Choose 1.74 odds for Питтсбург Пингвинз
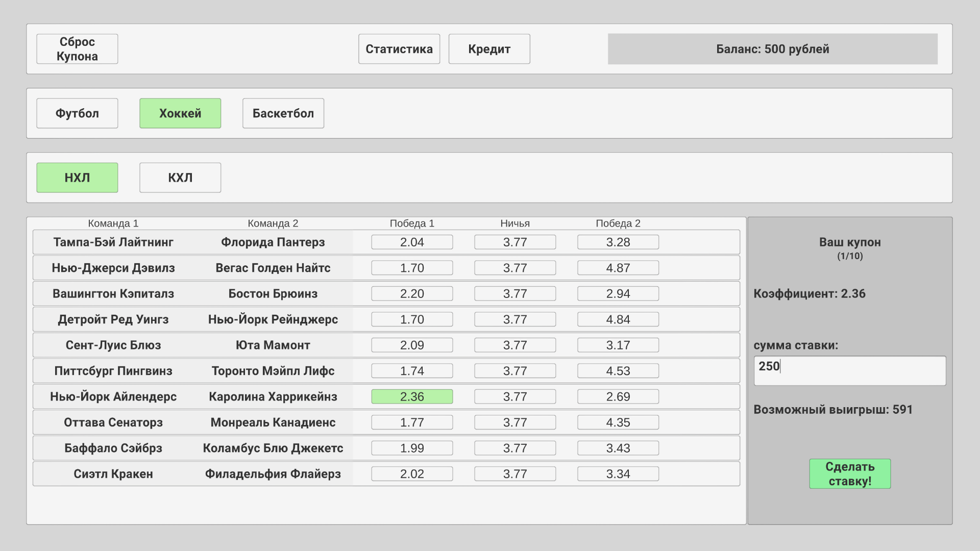The width and height of the screenshot is (980, 551). [x=412, y=371]
